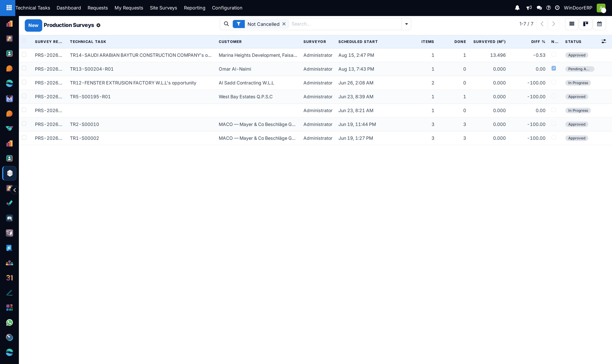The image size is (612, 364).
Task: Click the Jun 23, 8:21 AM cell
Action: (x=356, y=110)
